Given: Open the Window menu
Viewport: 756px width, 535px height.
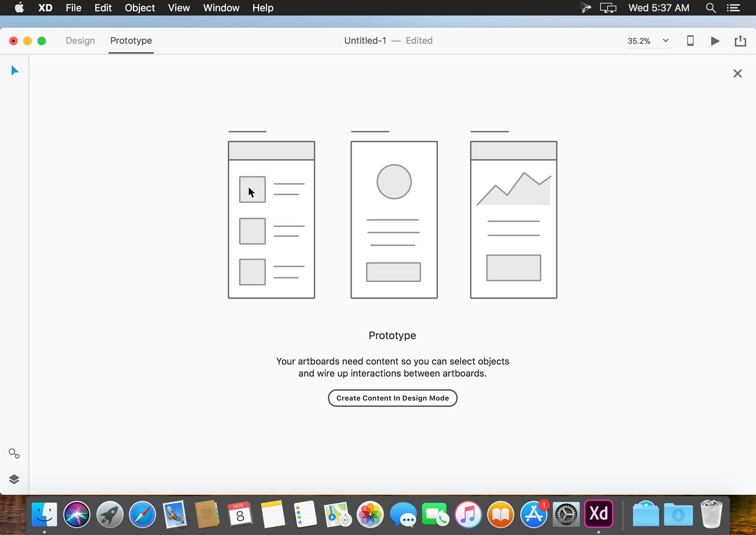Looking at the screenshot, I should click(x=221, y=8).
